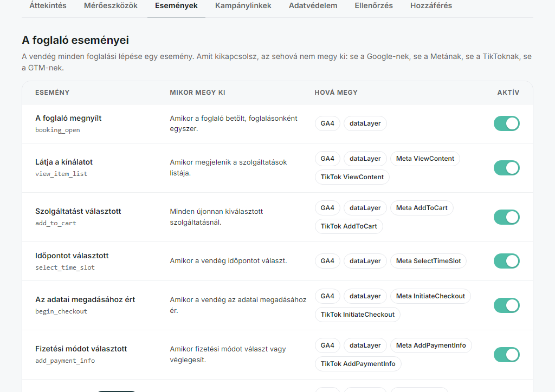Select the Meta AddToCart badge

[422, 208]
